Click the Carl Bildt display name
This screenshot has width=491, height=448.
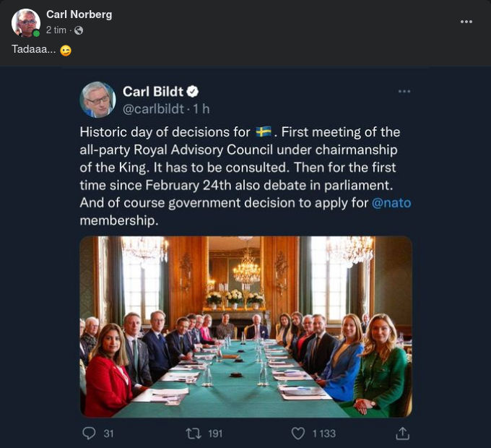pyautogui.click(x=154, y=92)
